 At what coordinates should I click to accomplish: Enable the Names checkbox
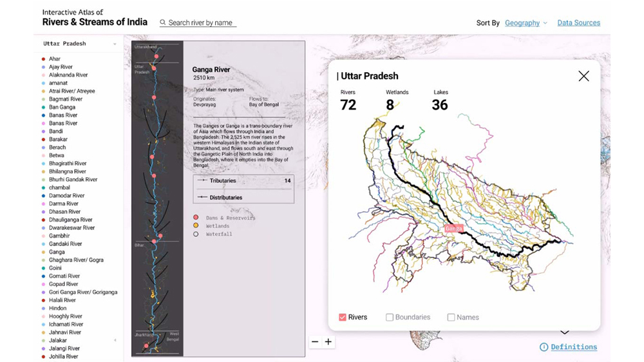pos(451,317)
